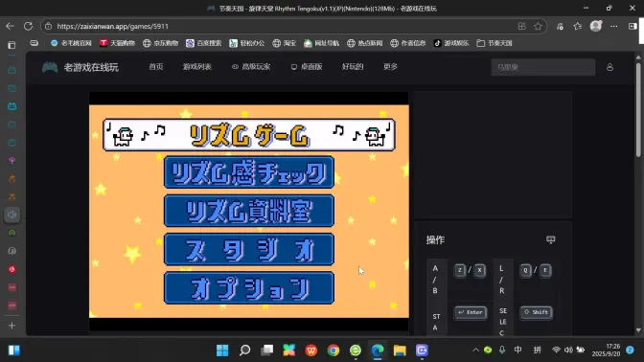Open browser settings and more menu
This screenshot has width=644, height=362.
[x=613, y=26]
